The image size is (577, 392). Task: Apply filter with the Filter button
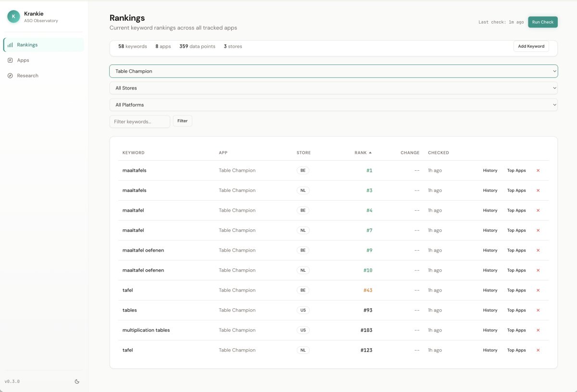tap(182, 121)
